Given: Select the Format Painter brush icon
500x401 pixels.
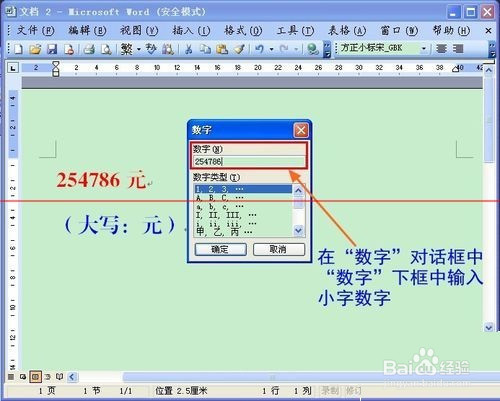Looking at the screenshot, I should 239,49.
